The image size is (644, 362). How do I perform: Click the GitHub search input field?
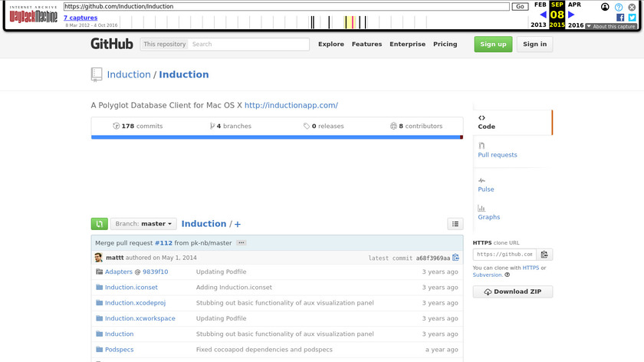pyautogui.click(x=249, y=44)
